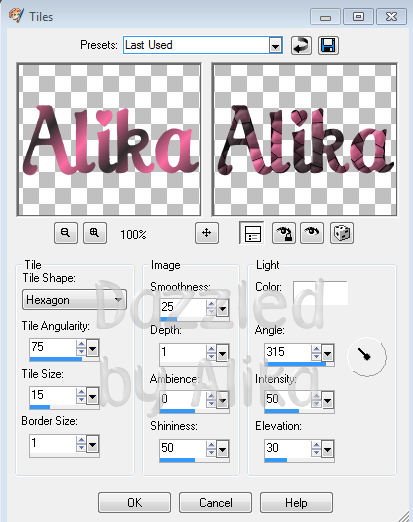Screen dimensions: 413x522
Task: Click the Tile Angularity value field showing 75
Action: (53, 347)
